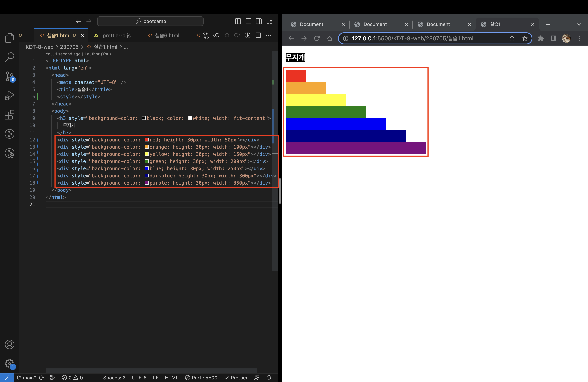Viewport: 588px width, 382px height.
Task: Toggle secondary side bar layout icon
Action: pos(259,21)
